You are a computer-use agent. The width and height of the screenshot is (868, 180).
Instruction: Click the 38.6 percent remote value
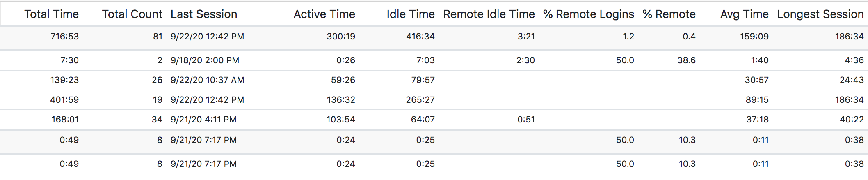point(686,60)
